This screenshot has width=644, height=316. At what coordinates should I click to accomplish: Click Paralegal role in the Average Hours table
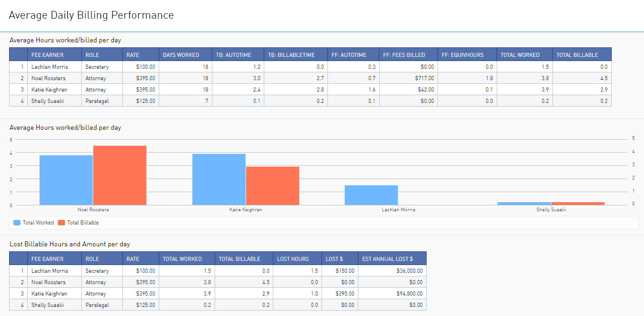[97, 101]
